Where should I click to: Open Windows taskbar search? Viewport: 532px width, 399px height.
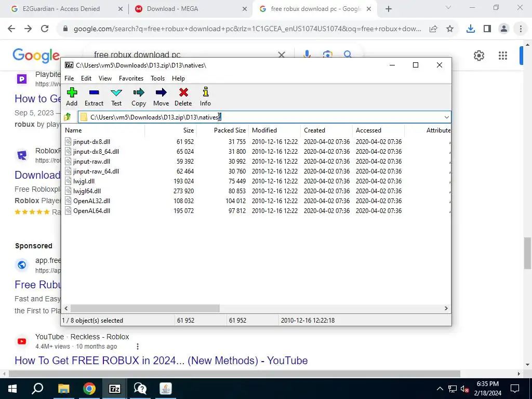(x=37, y=389)
